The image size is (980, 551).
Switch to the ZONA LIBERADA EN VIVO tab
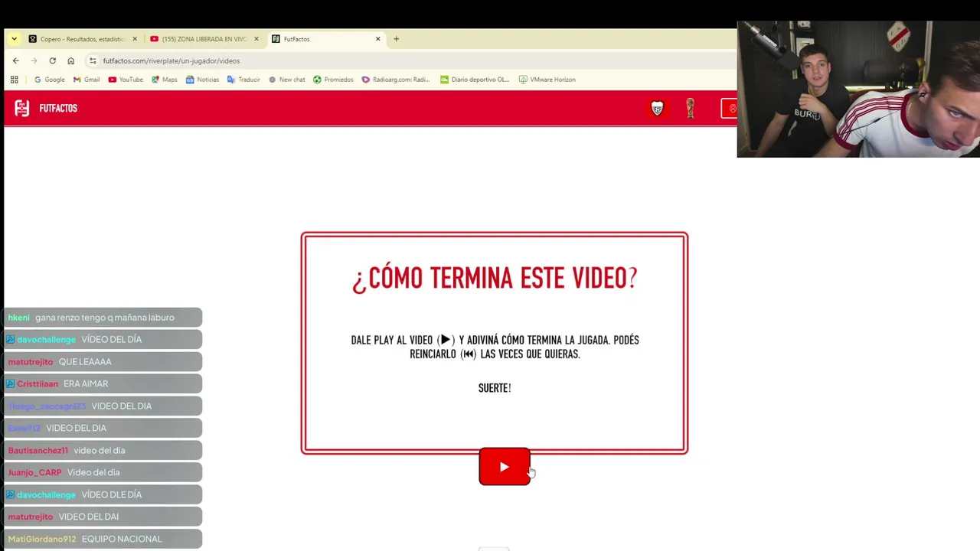pos(204,39)
